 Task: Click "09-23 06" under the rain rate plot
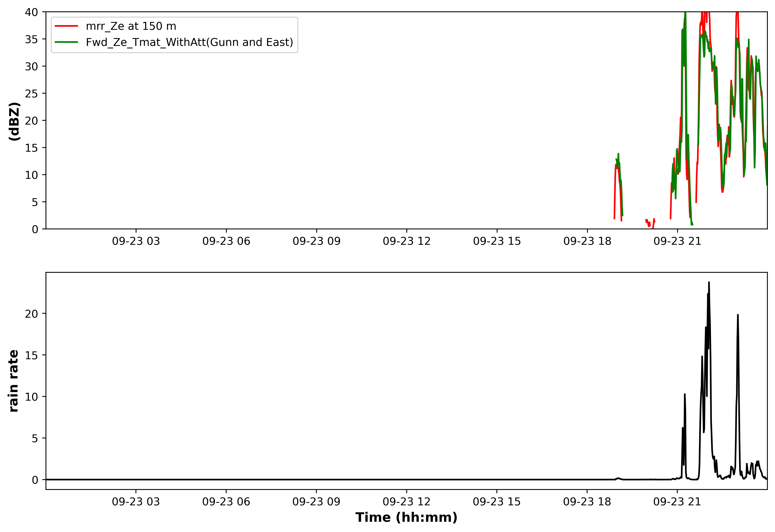click(x=226, y=502)
